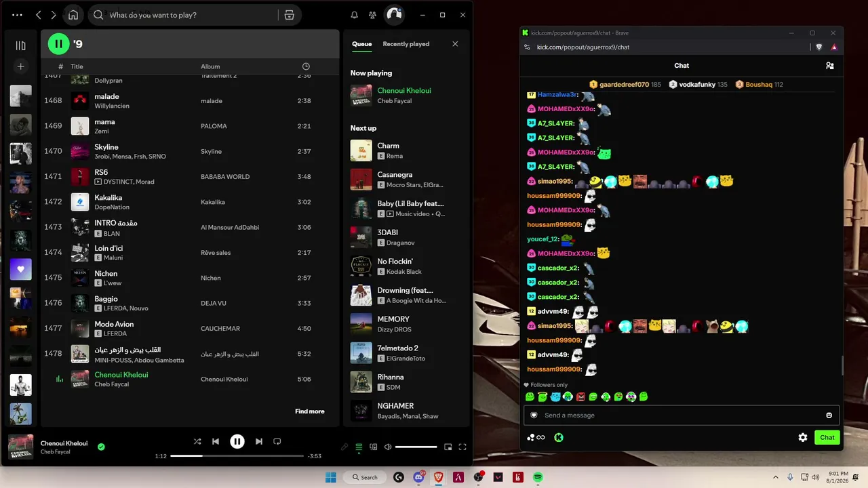Viewport: 868px width, 488px height.
Task: Show hidden system tray icons
Action: point(775,477)
